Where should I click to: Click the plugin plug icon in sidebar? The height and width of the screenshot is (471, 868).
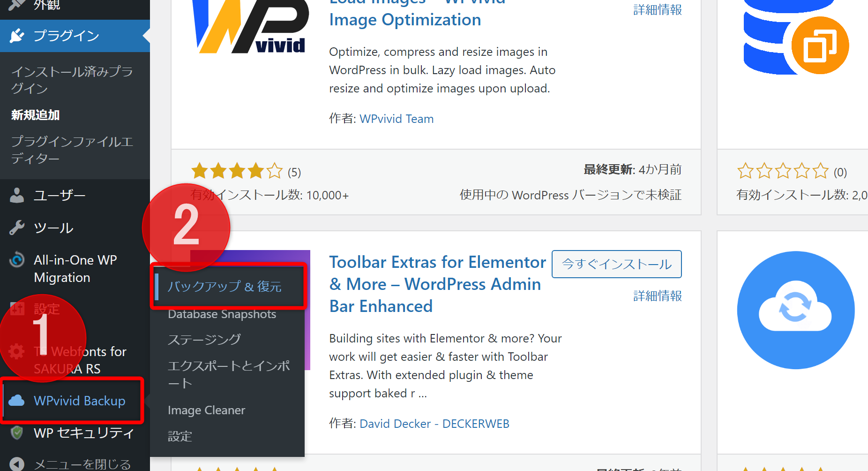(x=17, y=36)
